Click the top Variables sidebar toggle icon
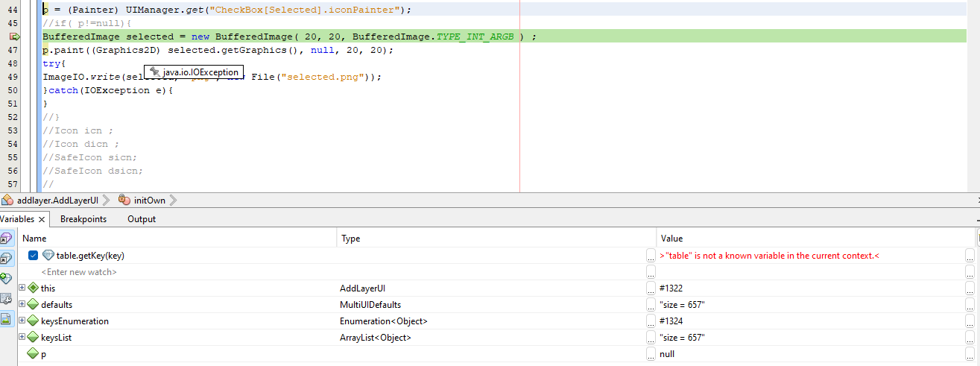This screenshot has width=980, height=366. click(7, 239)
